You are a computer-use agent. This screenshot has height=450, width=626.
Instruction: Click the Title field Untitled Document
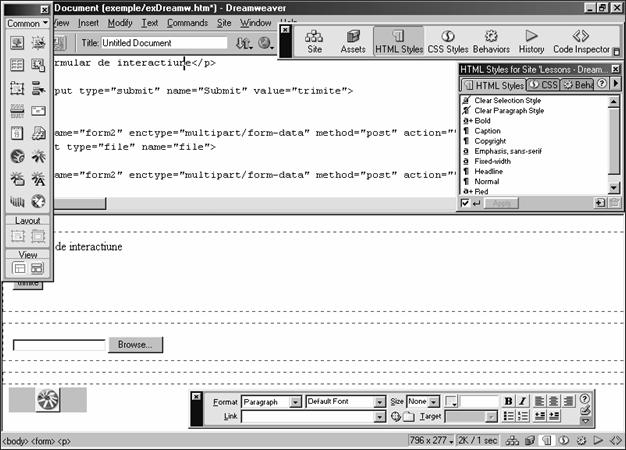[164, 43]
